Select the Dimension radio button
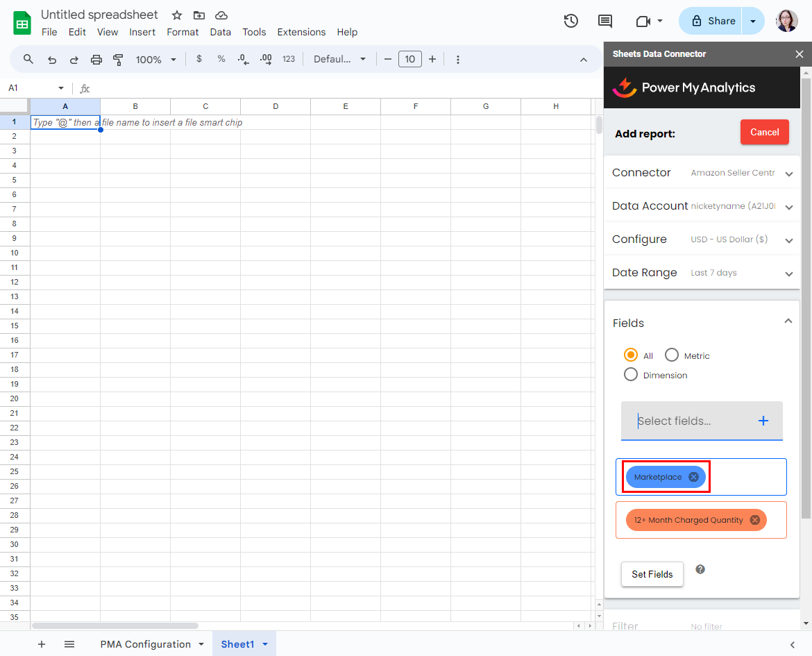This screenshot has width=812, height=656. (631, 375)
